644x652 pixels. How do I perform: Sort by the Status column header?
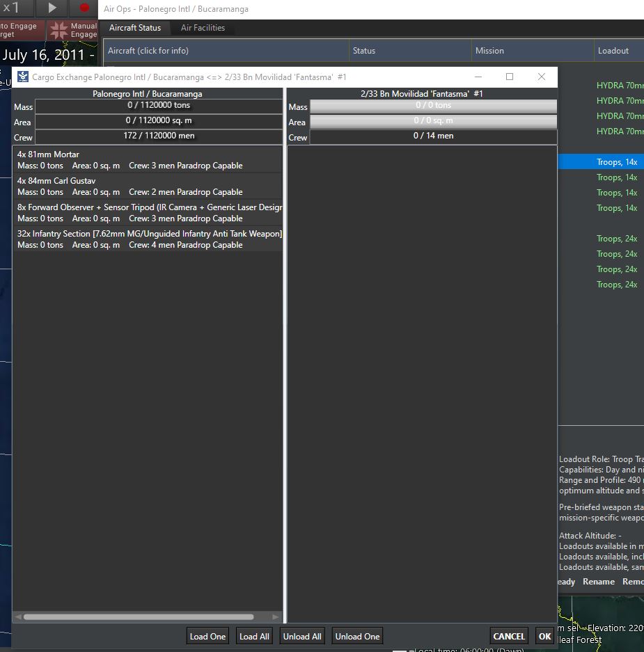pyautogui.click(x=410, y=51)
